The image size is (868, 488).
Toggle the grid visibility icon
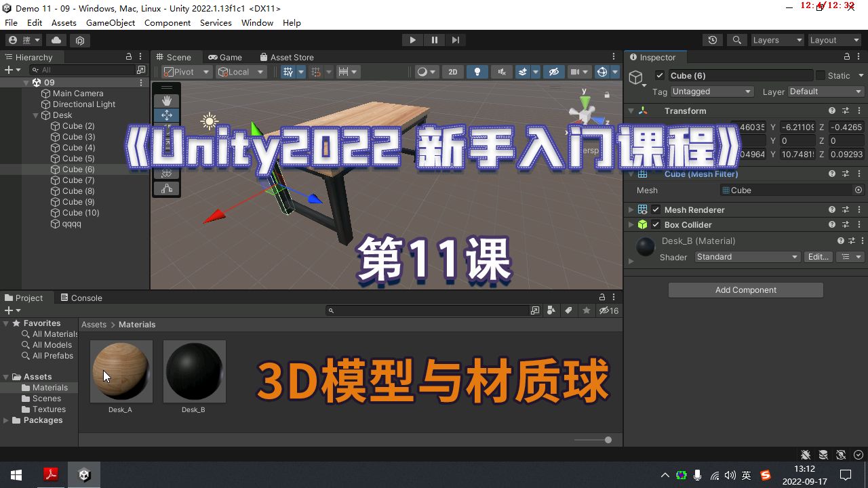click(x=288, y=72)
